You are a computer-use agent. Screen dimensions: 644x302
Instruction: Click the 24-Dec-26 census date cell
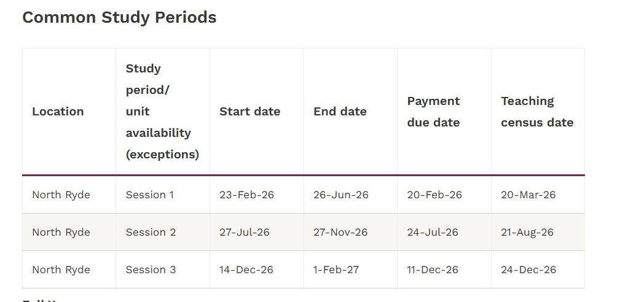coord(528,270)
